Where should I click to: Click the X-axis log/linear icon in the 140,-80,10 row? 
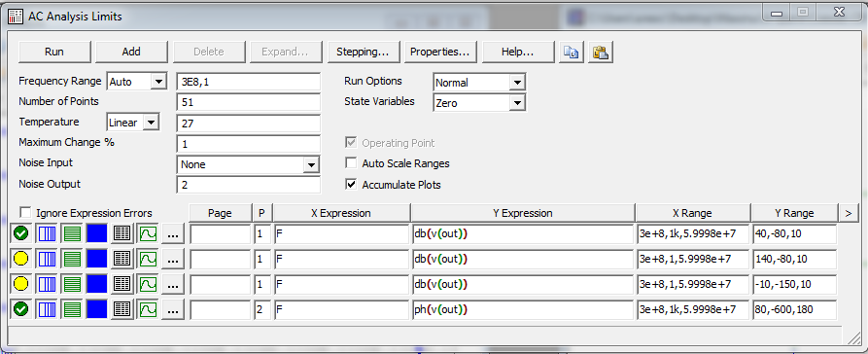point(47,259)
